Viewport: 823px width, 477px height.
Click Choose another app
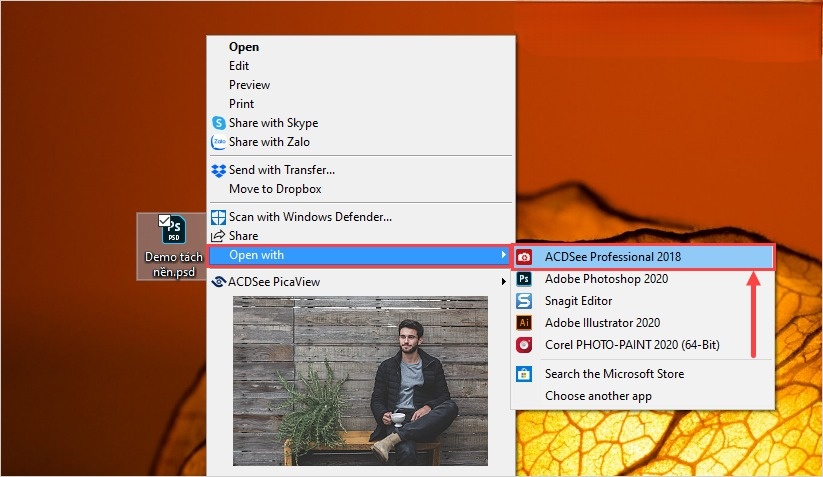click(598, 396)
